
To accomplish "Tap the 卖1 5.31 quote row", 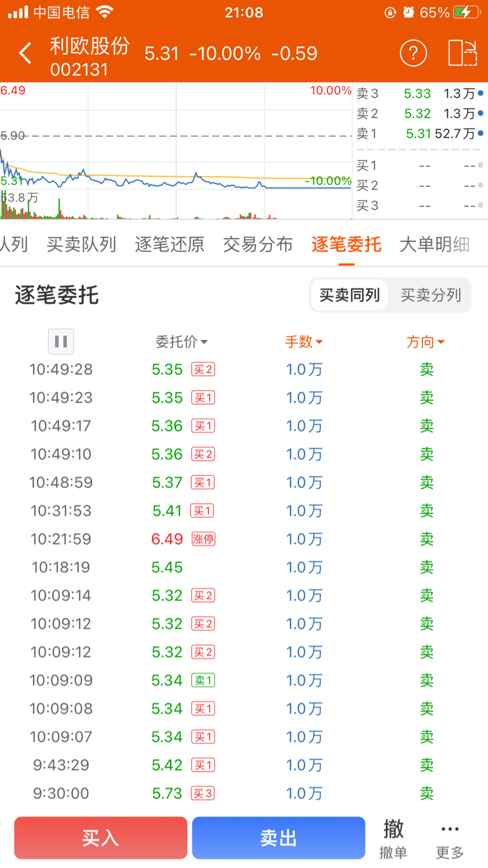I will click(x=419, y=133).
